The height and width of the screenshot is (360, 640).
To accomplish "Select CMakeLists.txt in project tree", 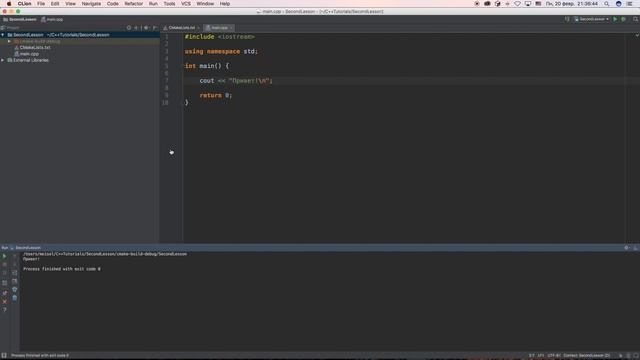I will (x=35, y=48).
